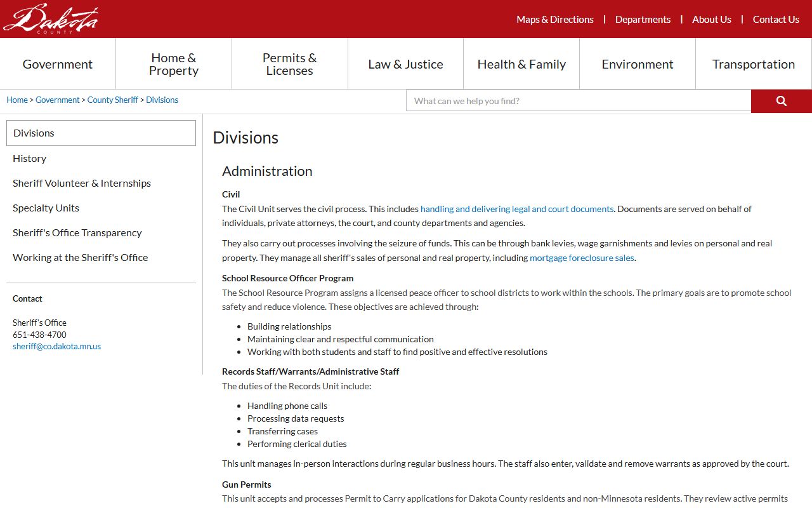Open Specialty Units in sidebar
Viewport: 812px width, 508px height.
46,208
